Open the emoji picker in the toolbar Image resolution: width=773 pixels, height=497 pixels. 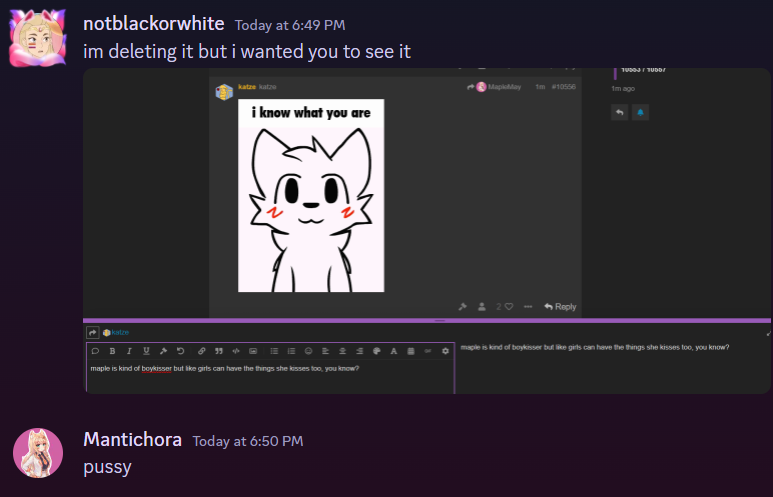point(309,351)
